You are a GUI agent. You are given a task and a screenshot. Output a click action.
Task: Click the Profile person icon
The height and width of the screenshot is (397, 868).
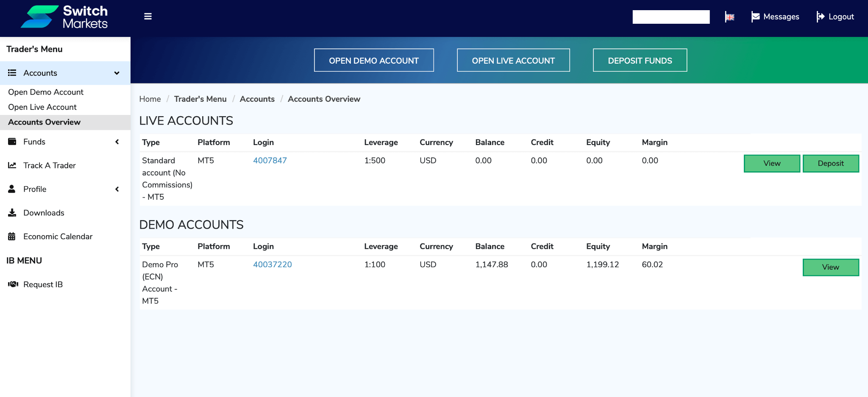click(x=12, y=189)
